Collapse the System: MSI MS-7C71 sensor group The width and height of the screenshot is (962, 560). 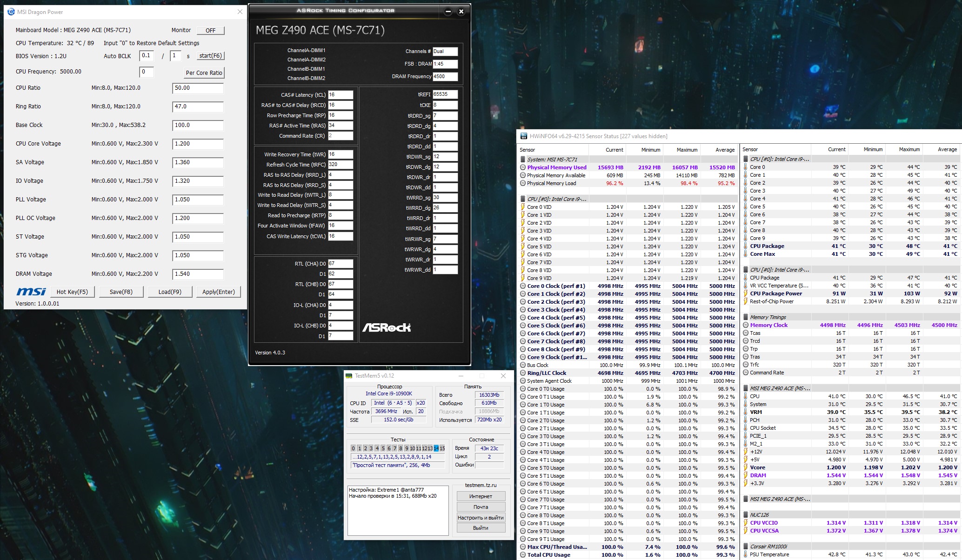coord(522,160)
